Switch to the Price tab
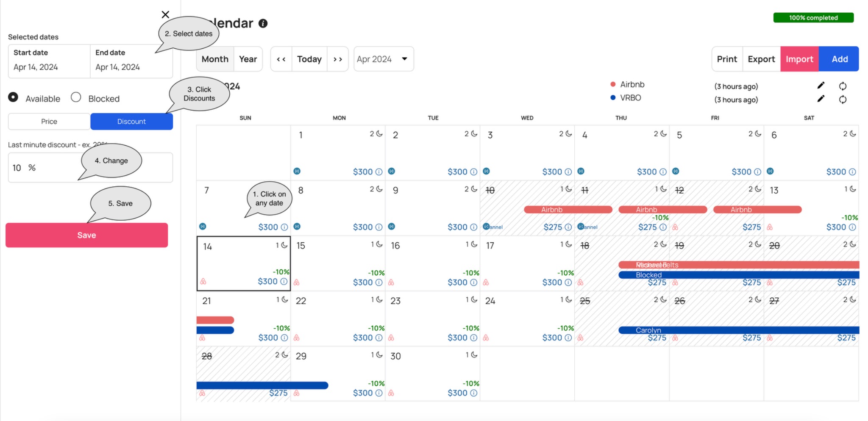Image resolution: width=868 pixels, height=421 pixels. 49,122
